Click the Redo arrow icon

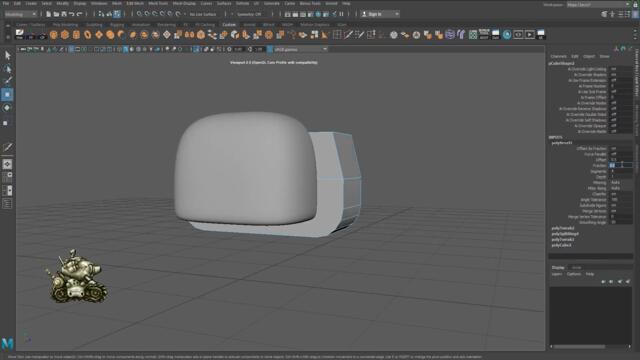click(79, 14)
